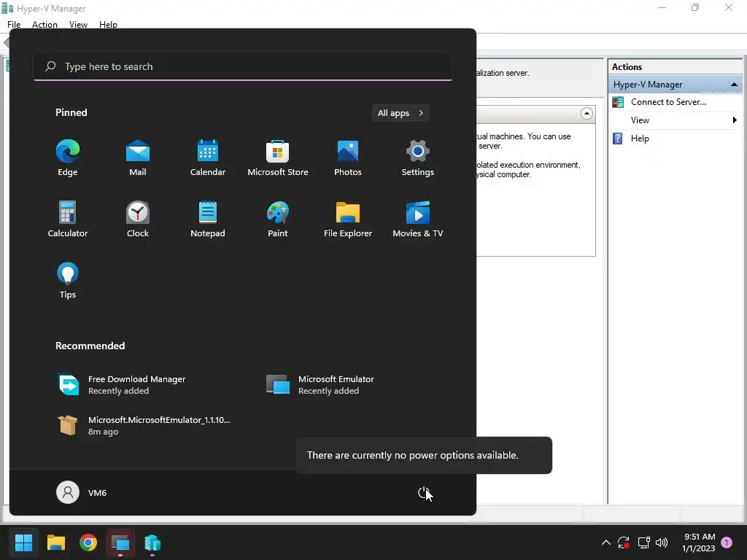Launch the Mail app
This screenshot has width=747, height=560.
click(138, 158)
